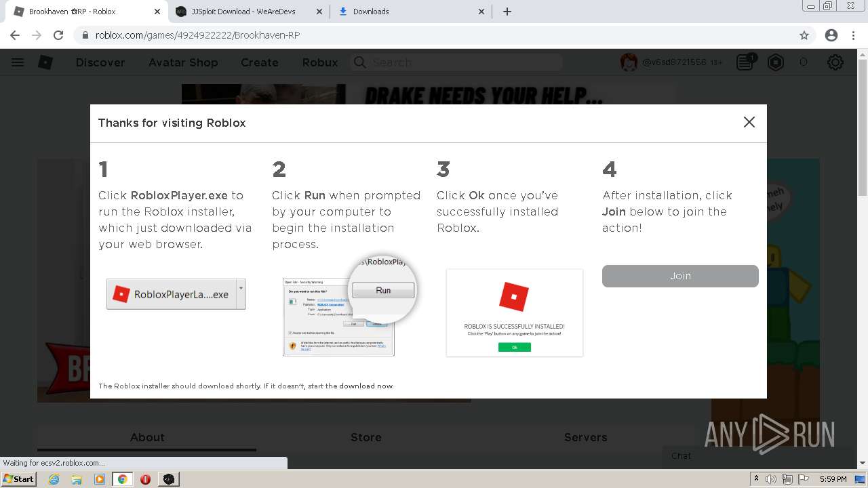Screen dimensions: 868x488
Task: Bookmark this page with the star
Action: [804, 35]
